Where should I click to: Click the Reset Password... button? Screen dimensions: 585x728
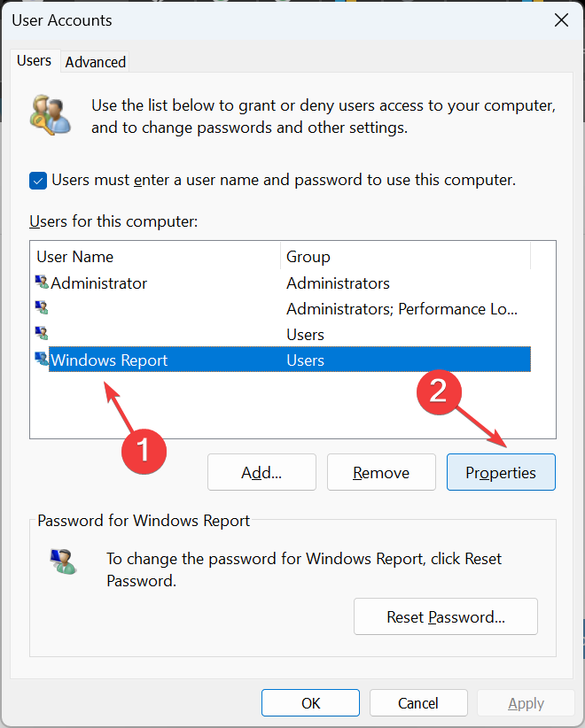click(x=446, y=617)
